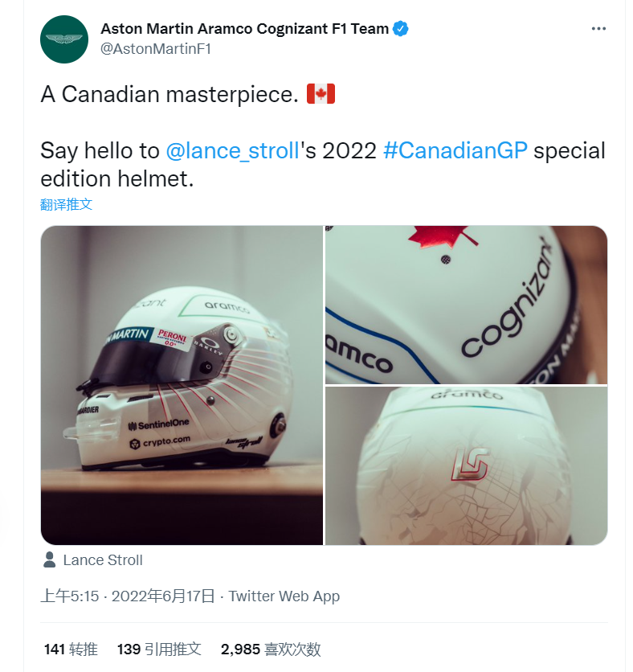Open the Aston Martin Aramco Cognizant F1 Team name
633x672 pixels.
(x=244, y=29)
